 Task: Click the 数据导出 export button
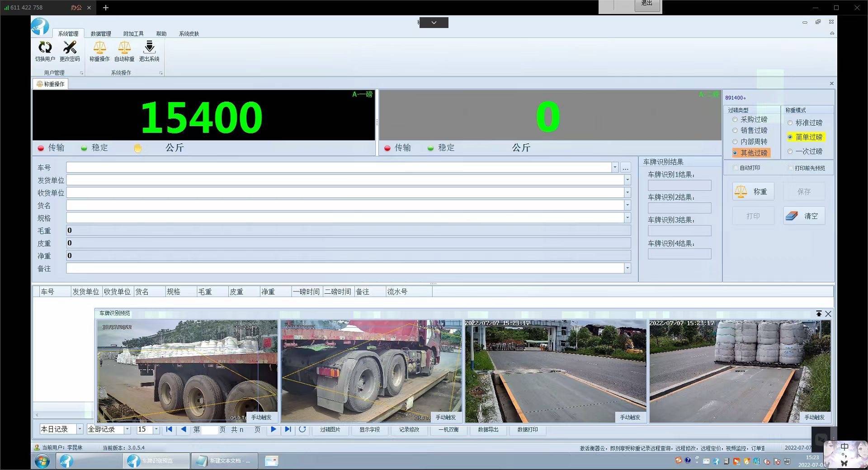[x=488, y=429]
